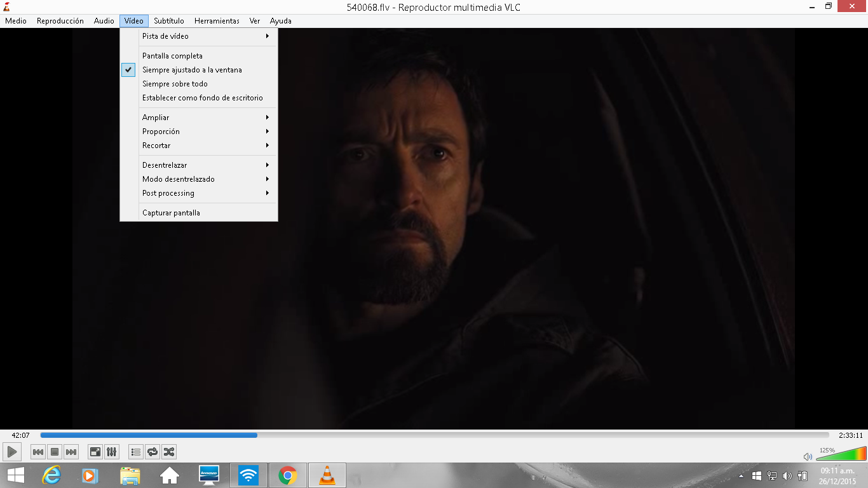Select Pantalla completa menu entry

click(199, 56)
